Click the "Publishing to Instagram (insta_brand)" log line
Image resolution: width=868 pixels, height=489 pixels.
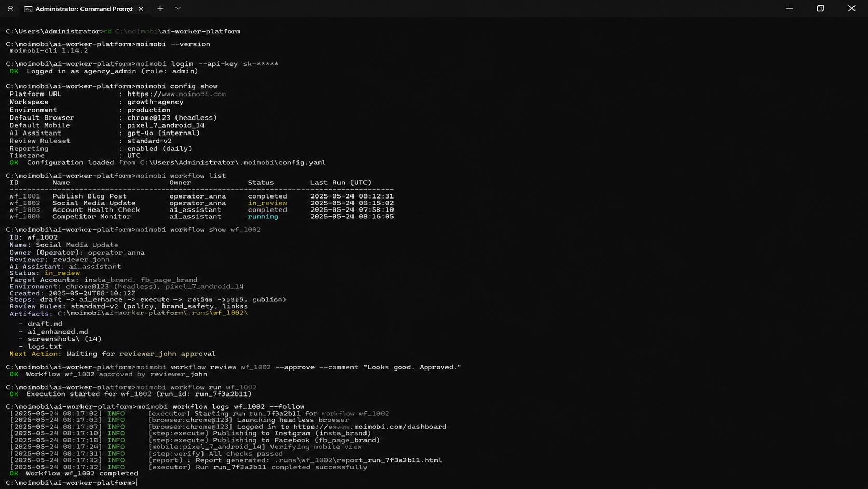coord(292,433)
